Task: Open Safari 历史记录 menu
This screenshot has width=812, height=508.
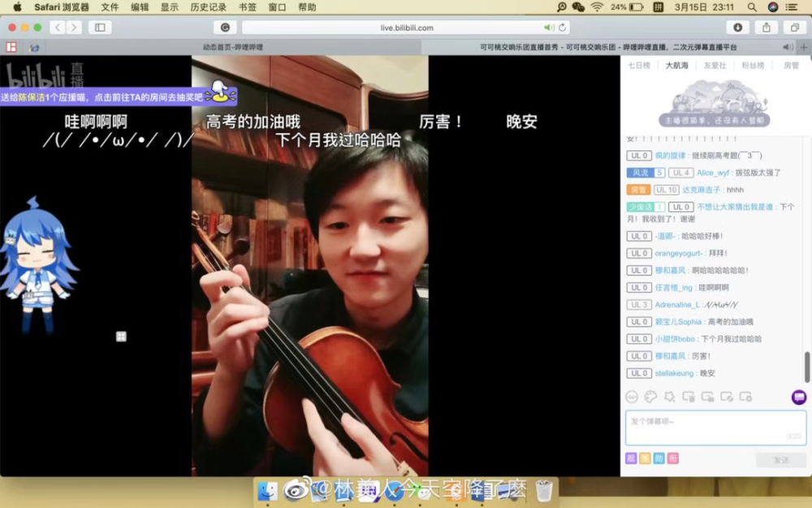Action: (209, 7)
